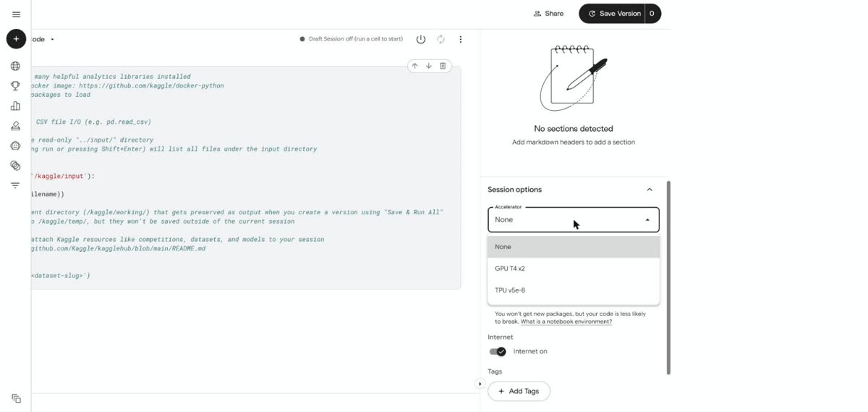Click the 'Internet' label

point(501,337)
